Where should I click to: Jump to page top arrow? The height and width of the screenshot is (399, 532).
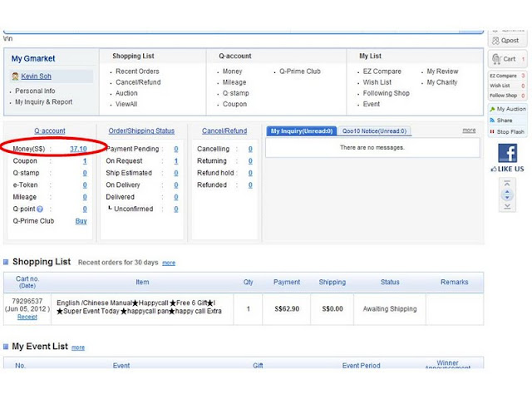[x=507, y=184]
